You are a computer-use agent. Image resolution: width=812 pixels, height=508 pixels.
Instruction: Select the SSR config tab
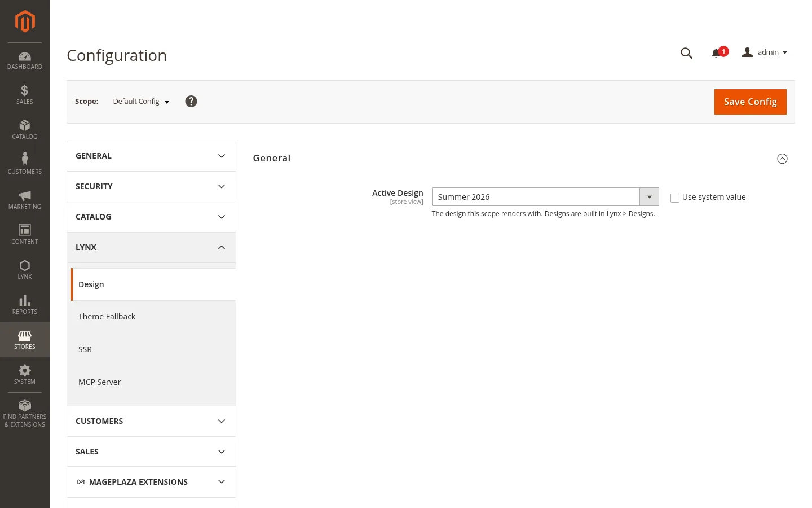click(153, 349)
